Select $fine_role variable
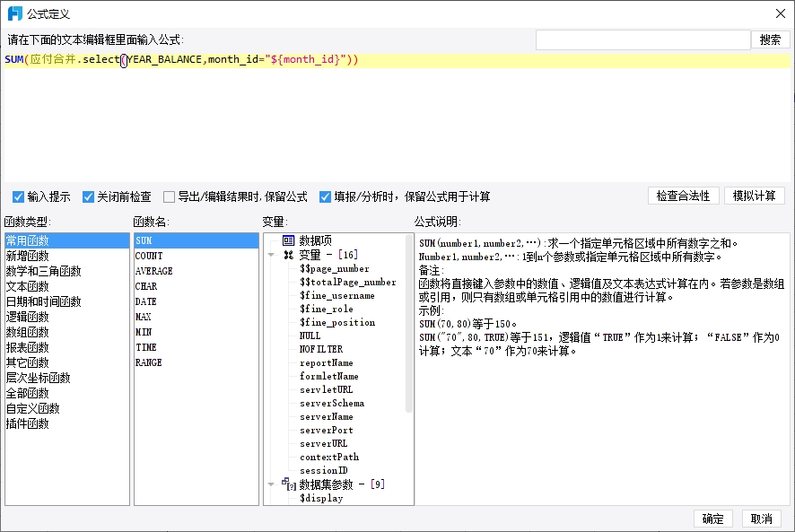This screenshot has width=795, height=532. (326, 309)
